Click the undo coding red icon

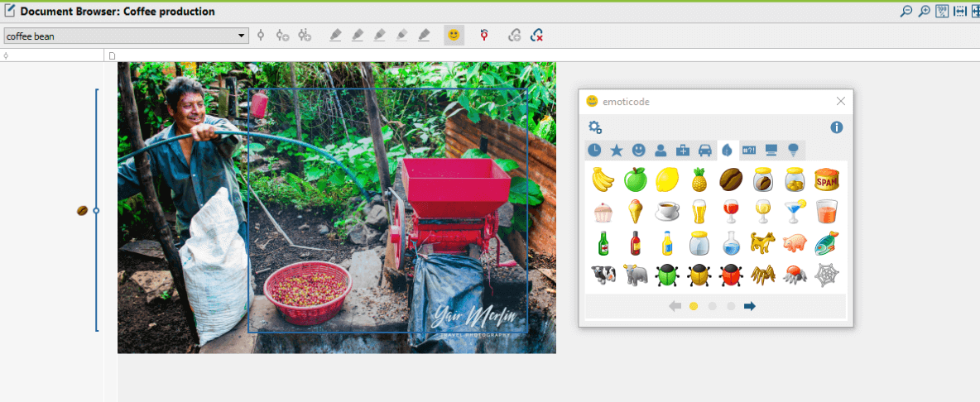coord(484,36)
